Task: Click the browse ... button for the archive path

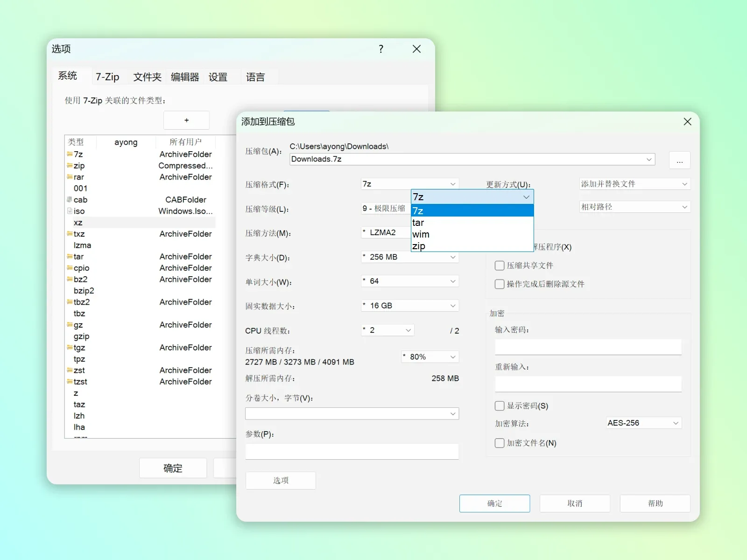Action: 680,160
